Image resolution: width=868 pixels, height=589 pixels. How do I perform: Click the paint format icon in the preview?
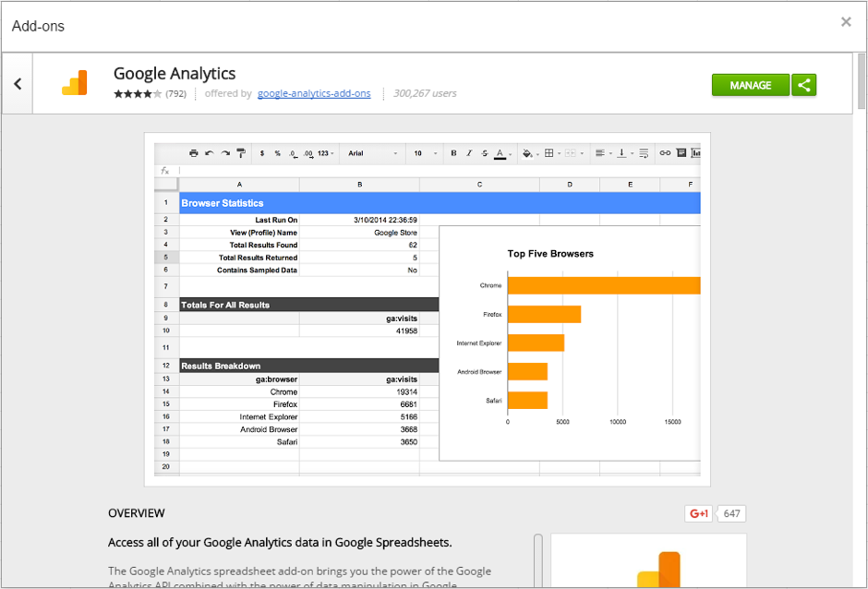coord(241,153)
